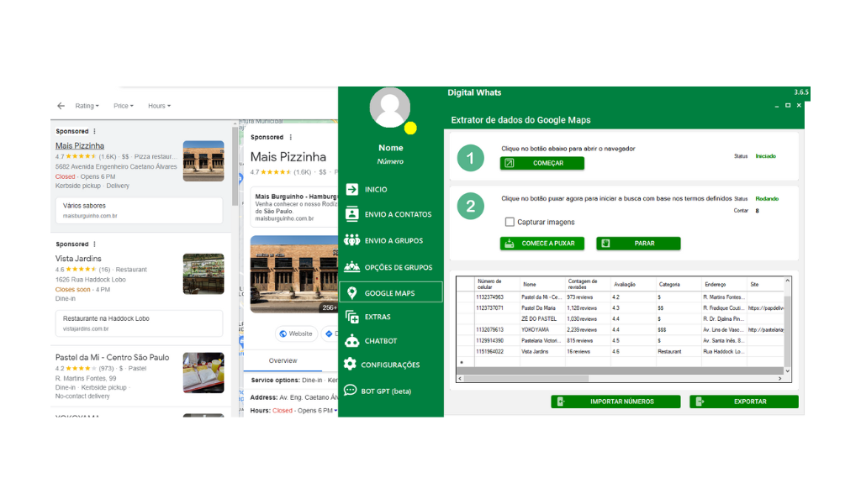The width and height of the screenshot is (861, 504).
Task: Click COMECE A PUXAR to start extraction
Action: (542, 244)
